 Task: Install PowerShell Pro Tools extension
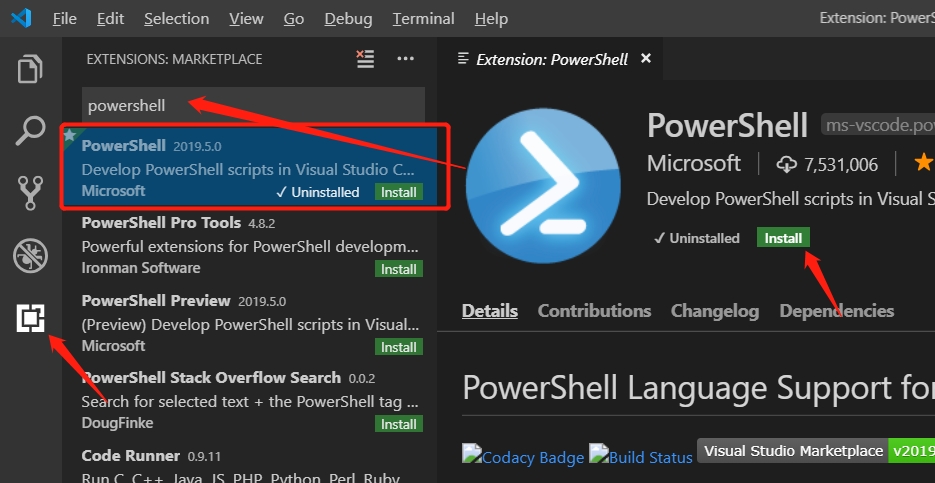coord(399,269)
